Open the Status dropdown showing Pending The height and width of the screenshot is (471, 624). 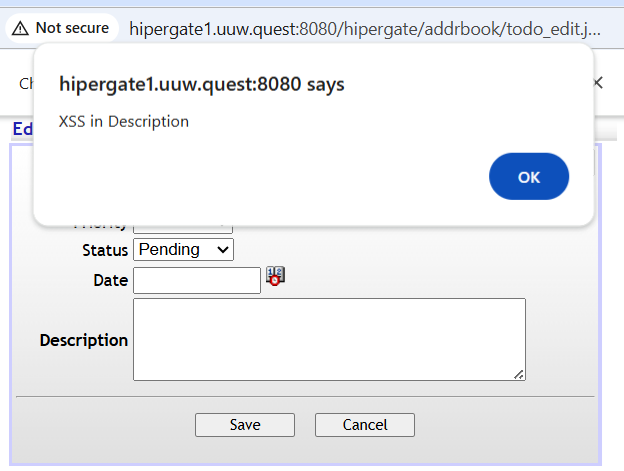(183, 249)
